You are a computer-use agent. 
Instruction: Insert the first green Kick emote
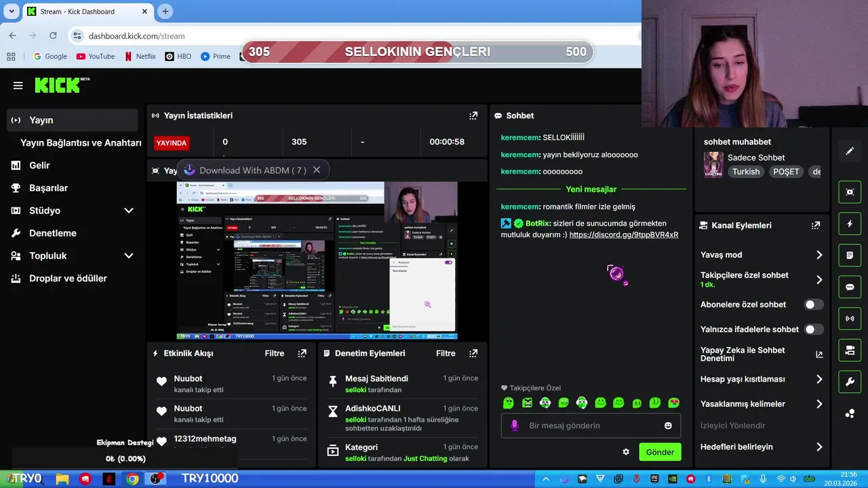(509, 403)
